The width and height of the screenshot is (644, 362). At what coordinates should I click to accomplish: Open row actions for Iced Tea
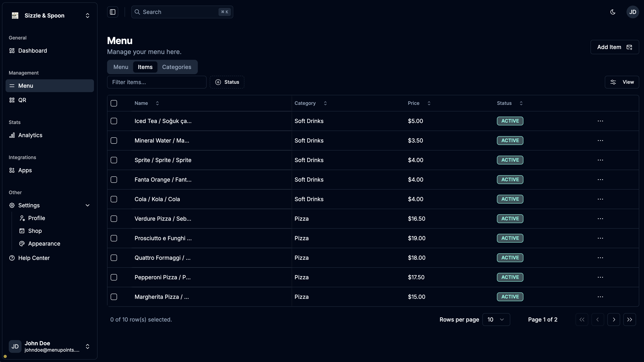click(x=600, y=121)
